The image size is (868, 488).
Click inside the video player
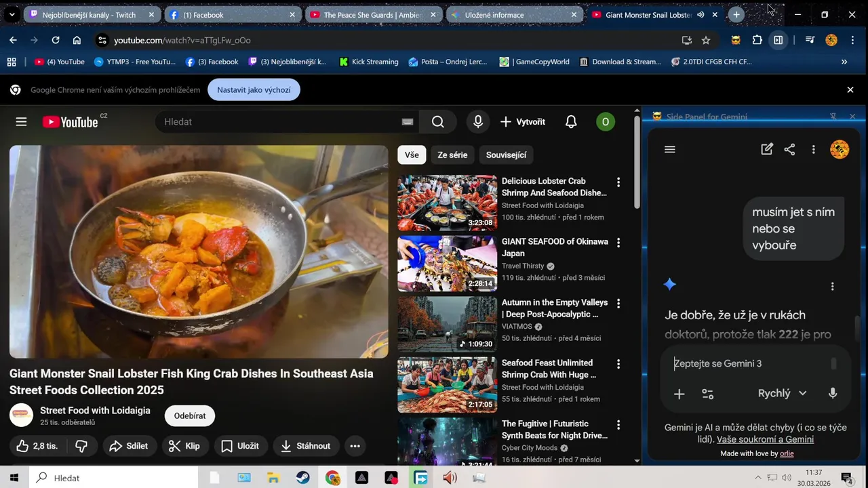pyautogui.click(x=199, y=251)
